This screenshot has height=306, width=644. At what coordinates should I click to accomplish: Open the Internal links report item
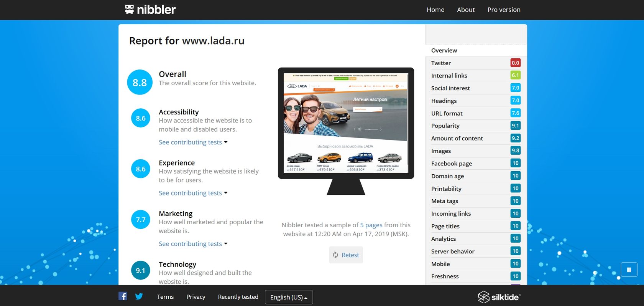tap(476, 76)
